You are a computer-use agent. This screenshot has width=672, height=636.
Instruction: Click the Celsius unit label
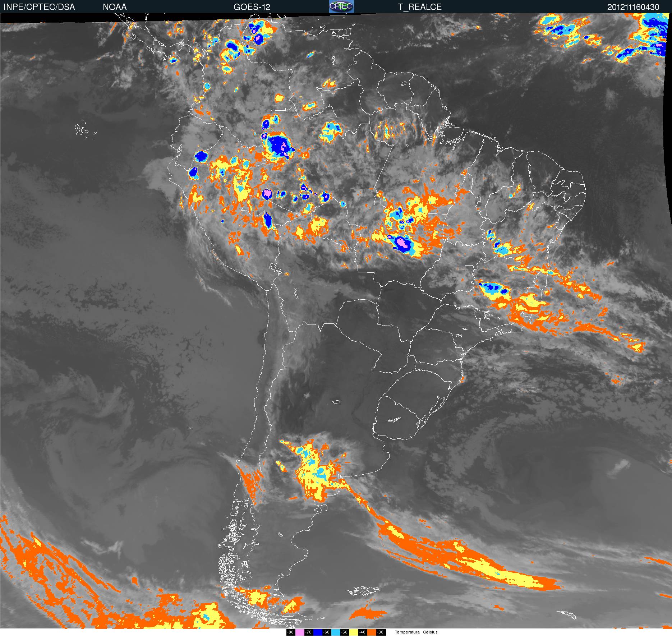(x=430, y=632)
